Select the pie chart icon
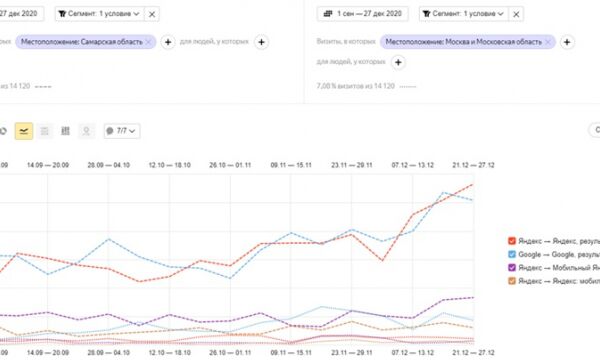Image resolution: width=600 pixels, height=364 pixels. (x=3, y=131)
